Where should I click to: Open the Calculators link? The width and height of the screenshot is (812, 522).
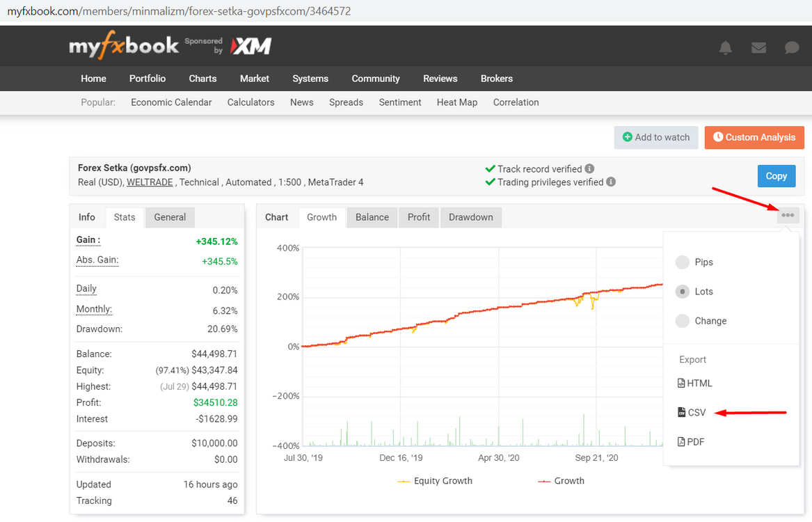click(x=250, y=102)
